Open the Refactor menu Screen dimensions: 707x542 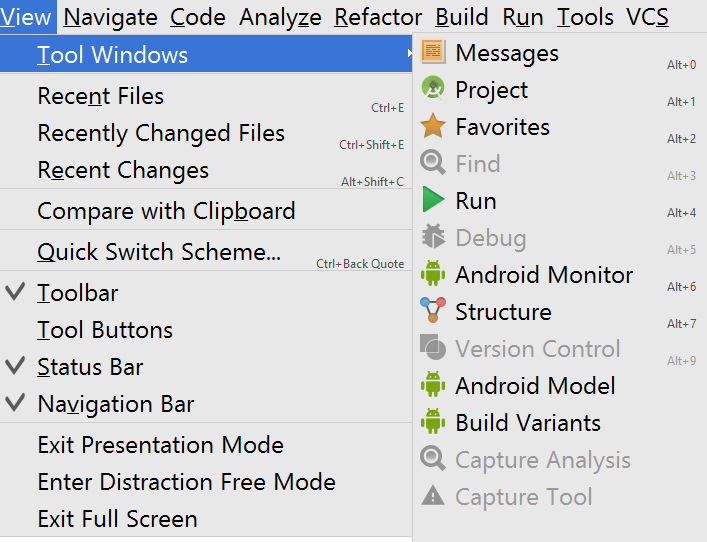[x=378, y=17]
